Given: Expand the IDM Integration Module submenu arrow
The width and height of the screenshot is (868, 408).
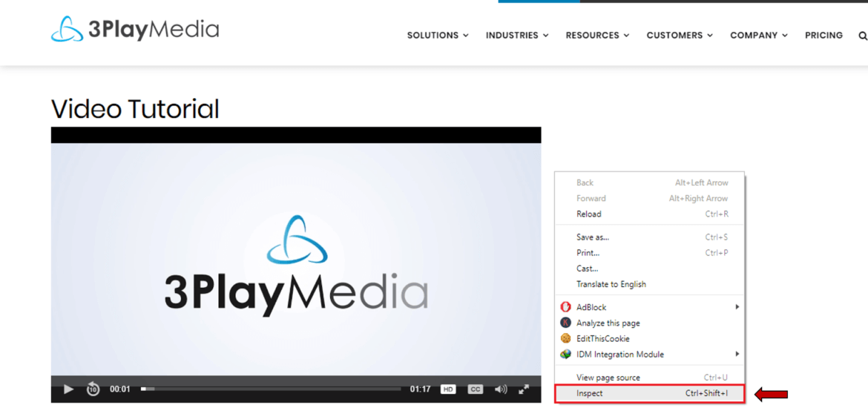Looking at the screenshot, I should tap(737, 355).
